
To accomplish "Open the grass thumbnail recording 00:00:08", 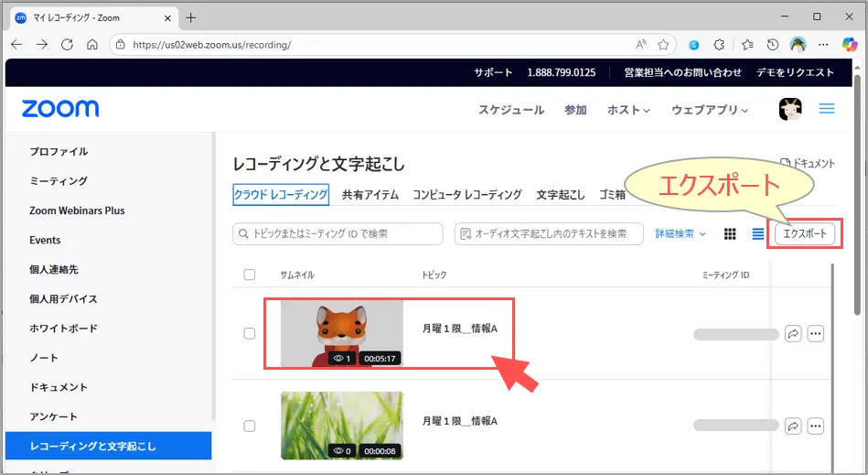I will click(341, 426).
